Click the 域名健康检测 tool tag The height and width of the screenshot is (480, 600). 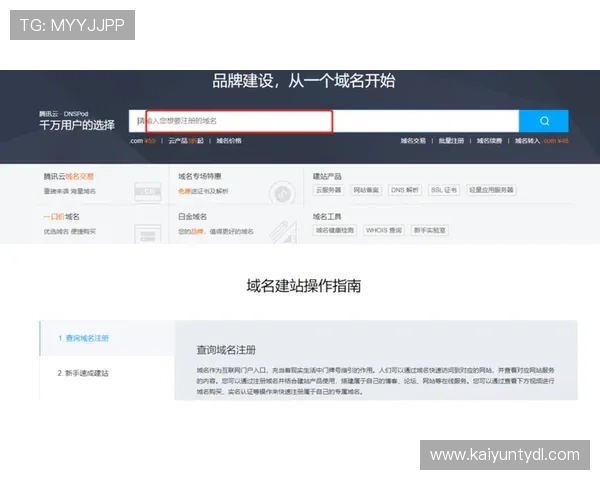[x=335, y=230]
